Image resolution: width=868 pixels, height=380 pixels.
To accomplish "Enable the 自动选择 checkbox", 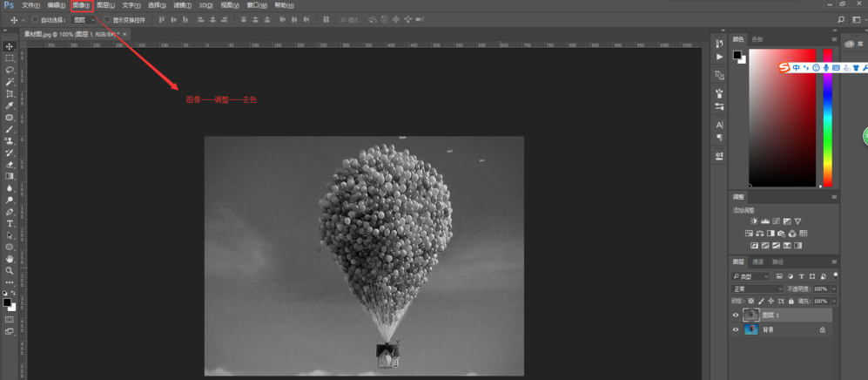I will click(x=35, y=19).
